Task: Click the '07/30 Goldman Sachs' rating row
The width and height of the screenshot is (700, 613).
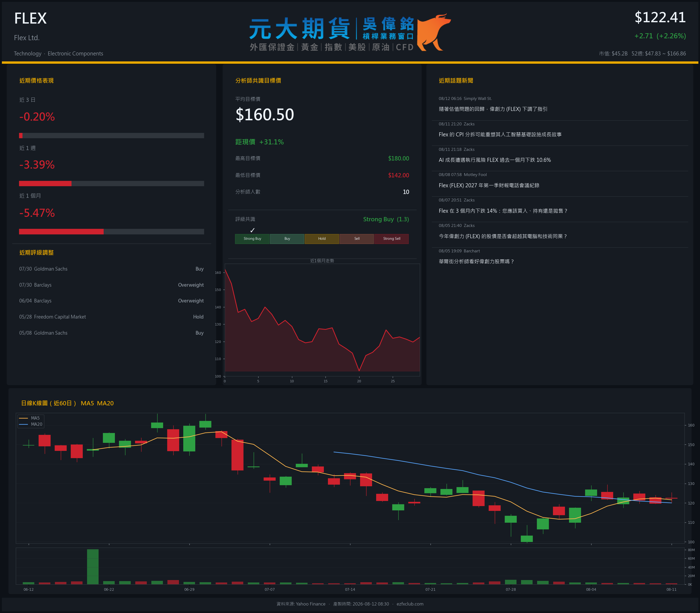Action: click(x=111, y=269)
